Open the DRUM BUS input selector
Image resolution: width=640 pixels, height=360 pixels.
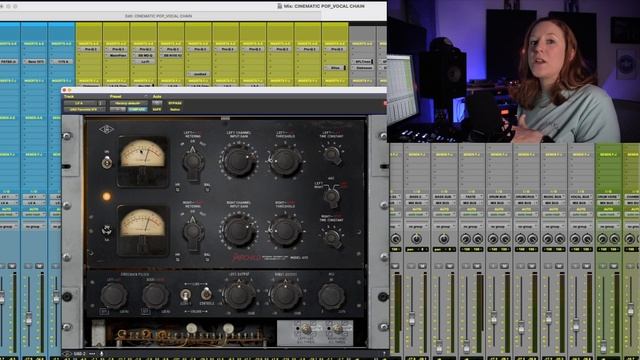pos(499,196)
